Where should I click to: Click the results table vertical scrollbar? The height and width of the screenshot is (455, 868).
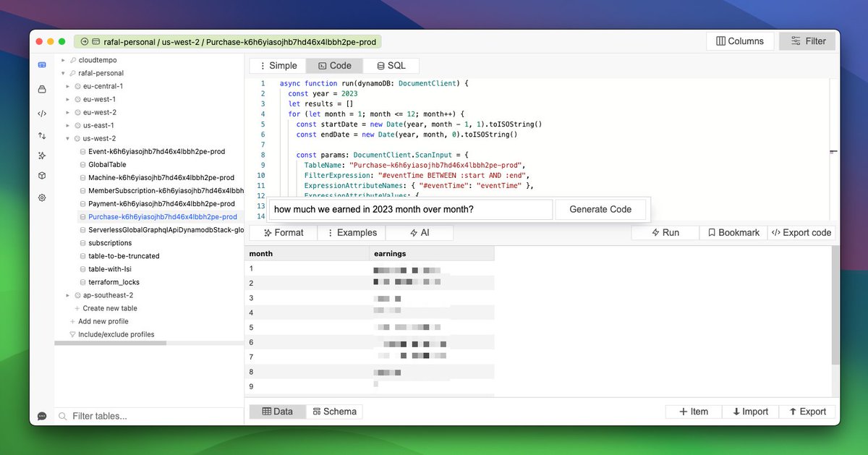point(835,305)
